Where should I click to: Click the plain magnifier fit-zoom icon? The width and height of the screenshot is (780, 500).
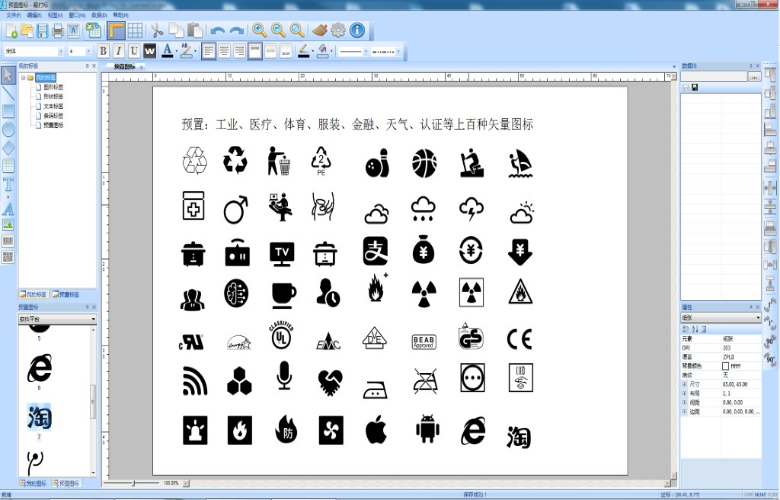297,30
